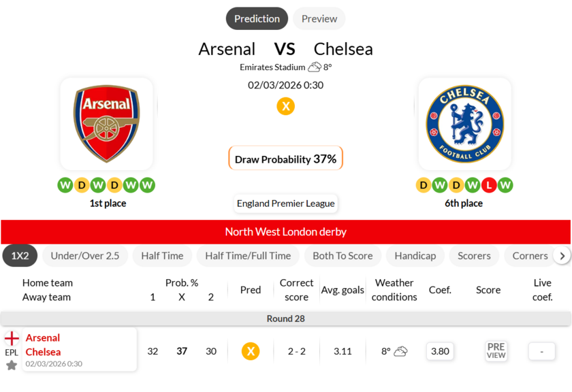
Task: Click the orange X prediction badge under the date
Action: (x=285, y=106)
